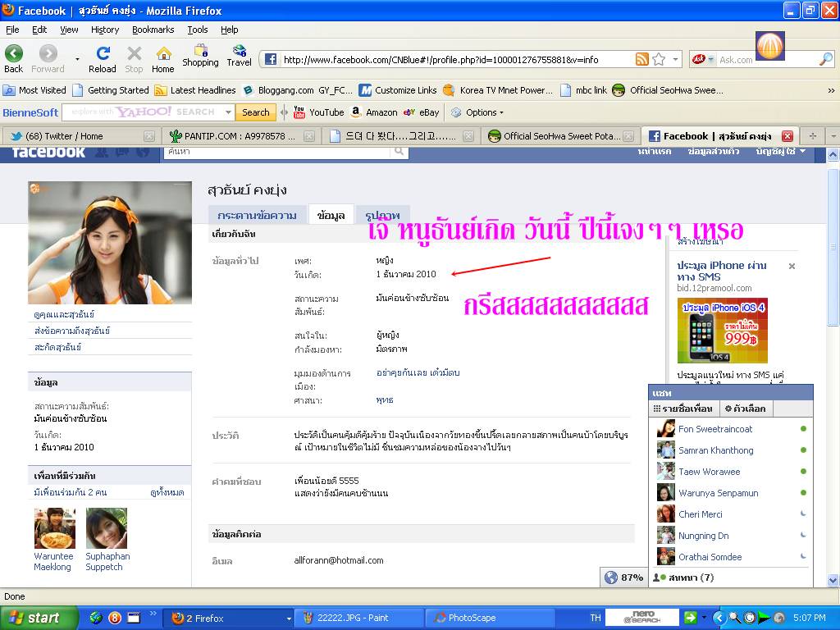Click the Nero Search taskbar box
The image size is (840, 630).
(642, 617)
